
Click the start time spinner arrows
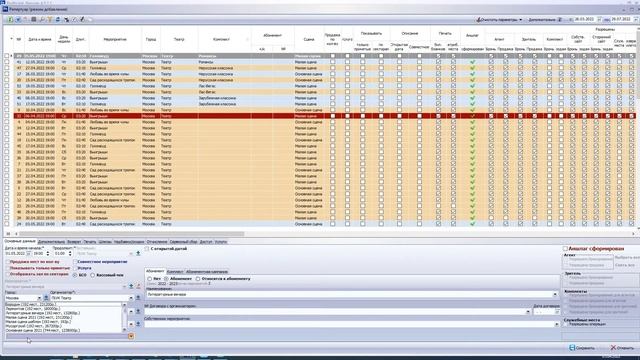pos(48,253)
